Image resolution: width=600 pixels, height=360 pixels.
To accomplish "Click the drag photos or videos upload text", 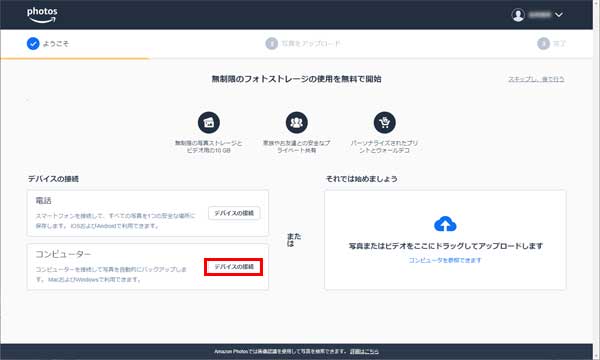I will 445,246.
